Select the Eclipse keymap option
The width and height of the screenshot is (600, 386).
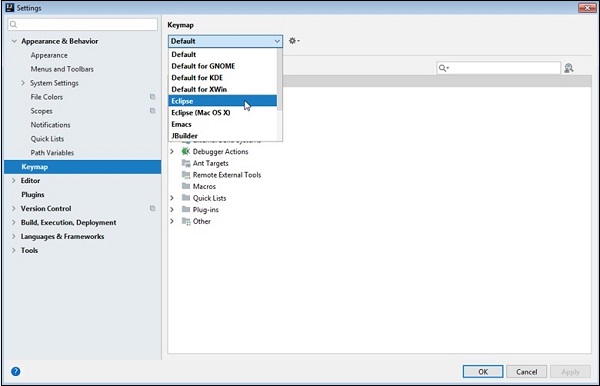pos(223,101)
